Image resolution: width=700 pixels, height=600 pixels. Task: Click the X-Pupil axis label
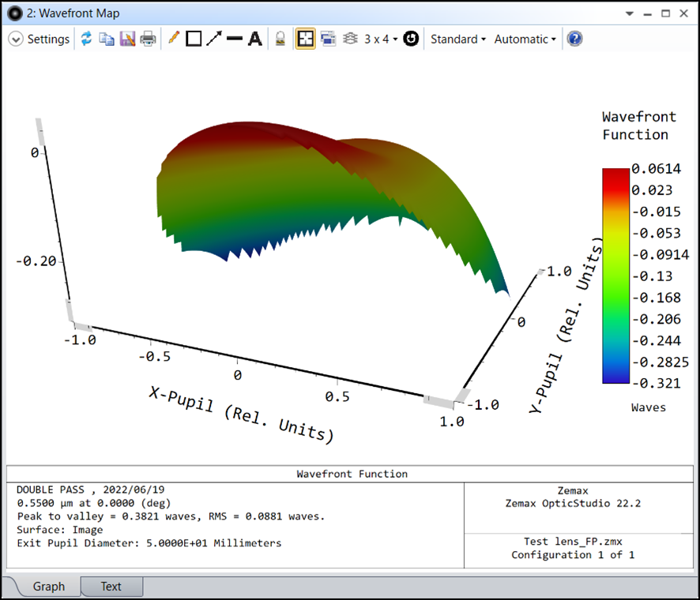[x=241, y=415]
